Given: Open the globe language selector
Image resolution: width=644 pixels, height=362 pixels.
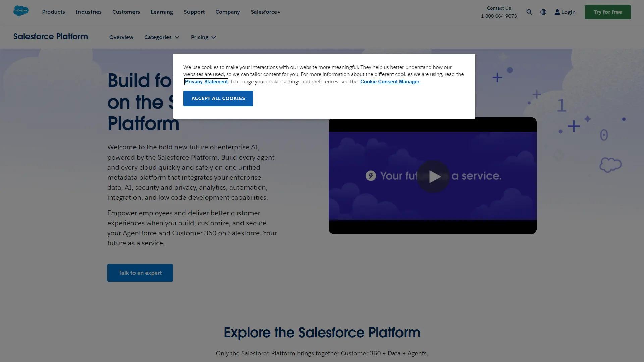Looking at the screenshot, I should (543, 12).
